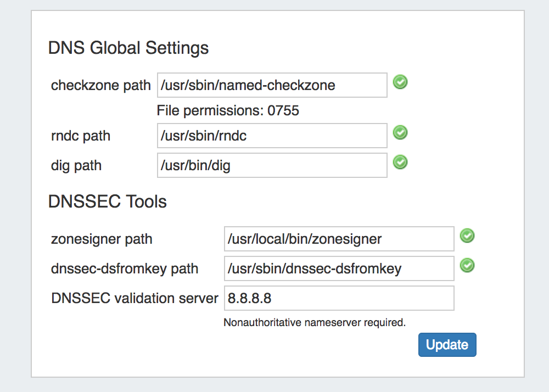Screen dimensions: 549x392
Task: Click the green checkmark beside checkzone path
Action: coord(400,83)
